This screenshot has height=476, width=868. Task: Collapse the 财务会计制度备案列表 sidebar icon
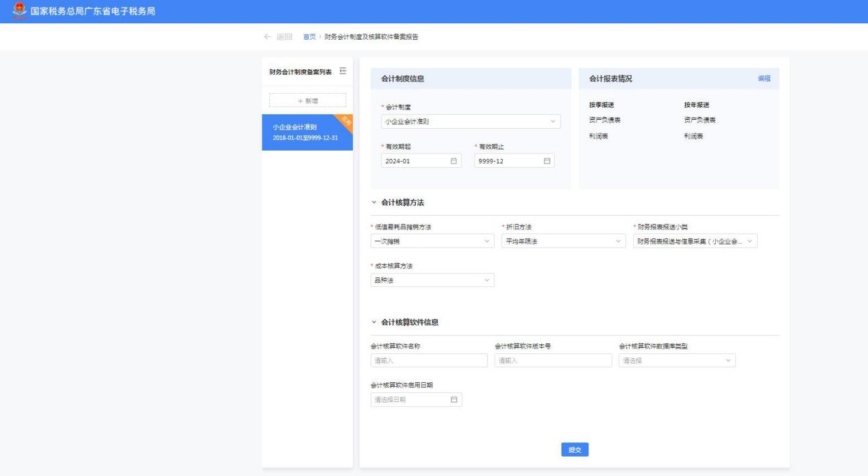coord(343,72)
